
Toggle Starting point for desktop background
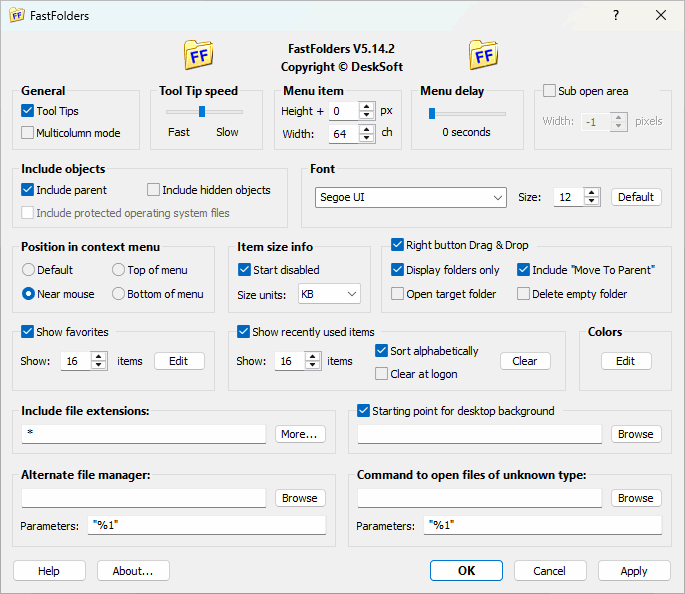[x=363, y=411]
